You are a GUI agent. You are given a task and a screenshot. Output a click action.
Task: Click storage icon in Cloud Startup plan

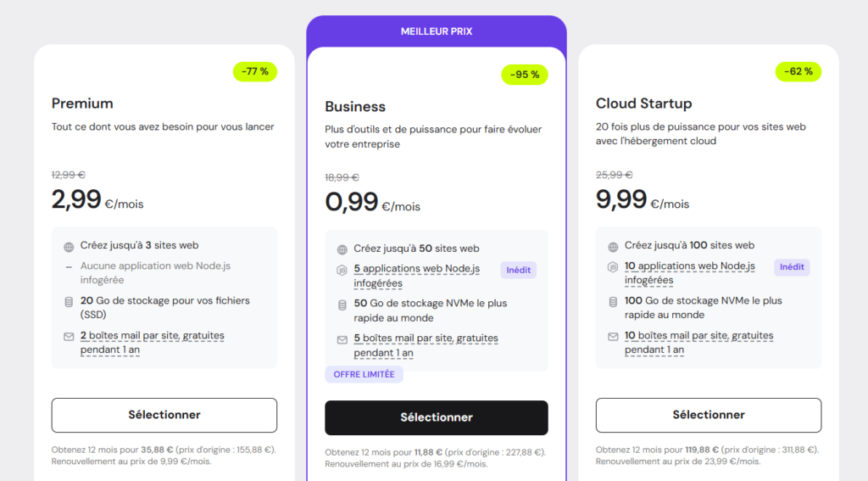click(x=613, y=301)
